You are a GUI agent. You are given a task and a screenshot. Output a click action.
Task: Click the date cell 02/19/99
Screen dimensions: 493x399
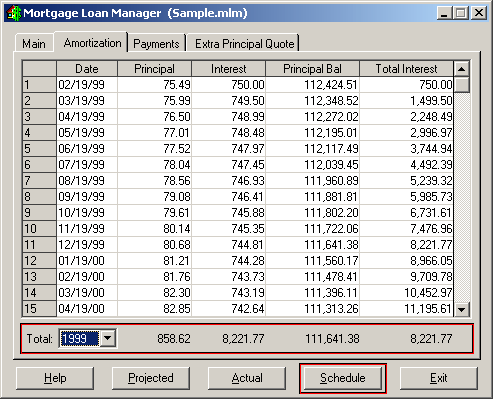(87, 85)
